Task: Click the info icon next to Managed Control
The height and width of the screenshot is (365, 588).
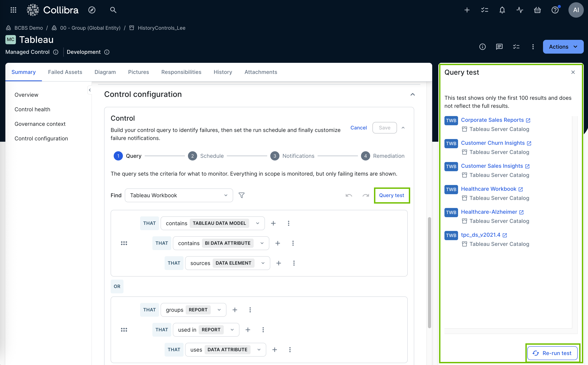Action: coord(56,52)
